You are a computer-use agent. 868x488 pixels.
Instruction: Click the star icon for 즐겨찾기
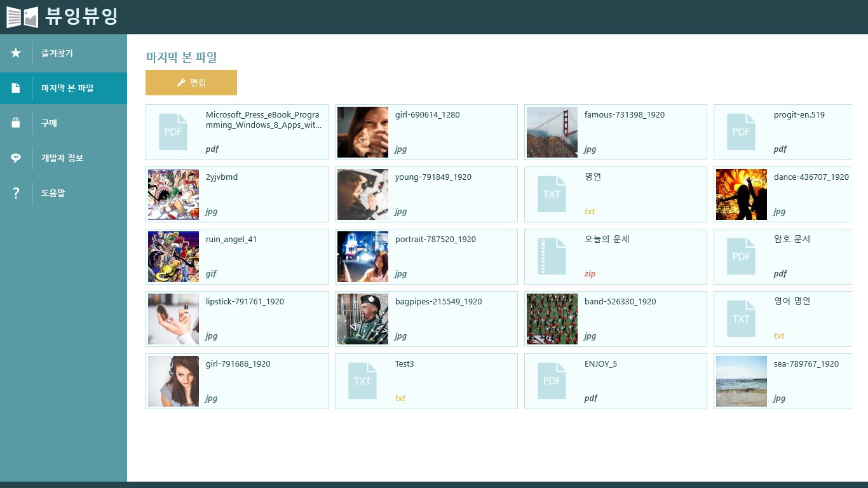point(16,53)
